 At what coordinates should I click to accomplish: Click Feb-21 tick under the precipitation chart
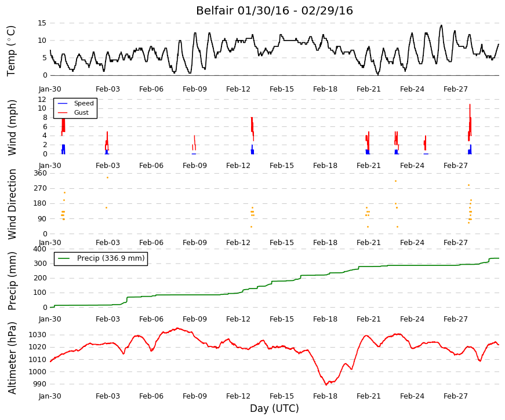368,319
